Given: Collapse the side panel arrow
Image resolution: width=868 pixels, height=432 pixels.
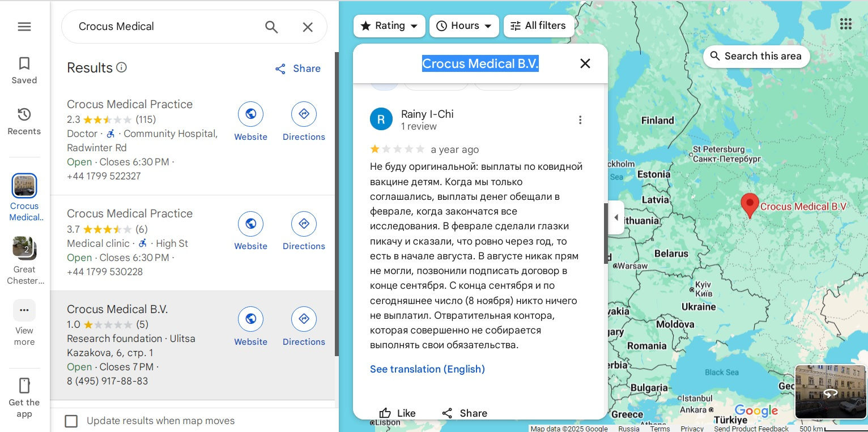Looking at the screenshot, I should coord(616,217).
